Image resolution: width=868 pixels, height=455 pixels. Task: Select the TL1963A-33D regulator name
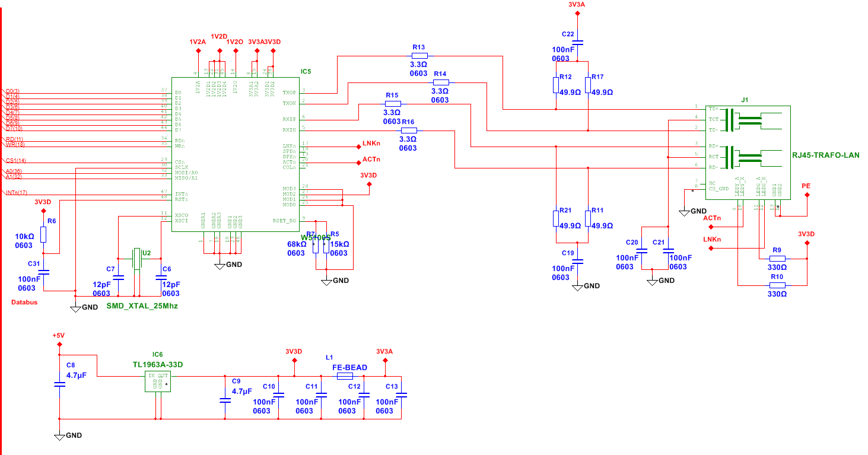click(x=158, y=364)
